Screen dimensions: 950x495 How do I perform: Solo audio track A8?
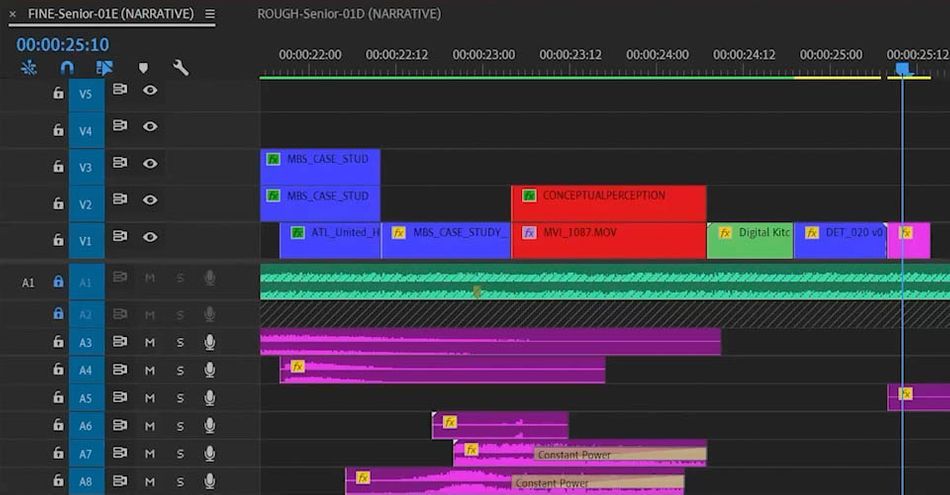(x=180, y=482)
